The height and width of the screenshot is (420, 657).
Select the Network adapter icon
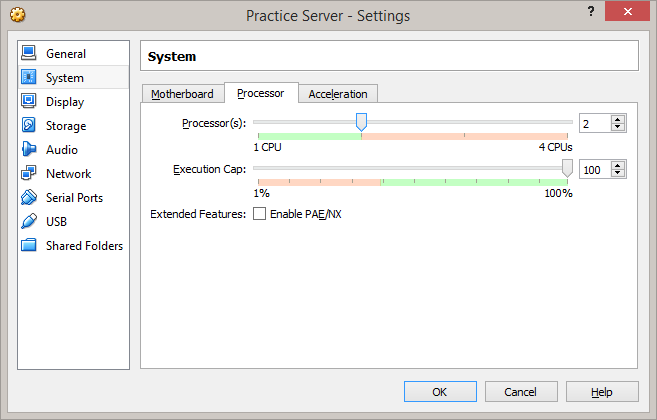pos(28,174)
